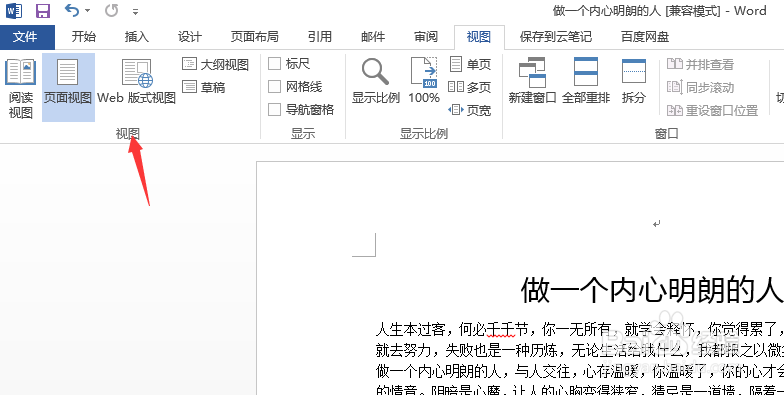Viewport: 784px width, 395px height.
Task: Switch to the 设计 (Design) tab
Action: [190, 37]
